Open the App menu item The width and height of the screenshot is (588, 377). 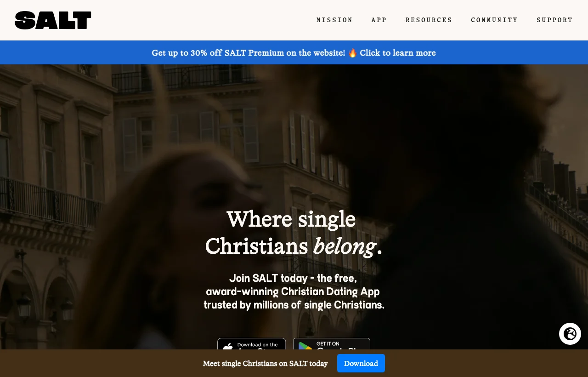click(379, 20)
